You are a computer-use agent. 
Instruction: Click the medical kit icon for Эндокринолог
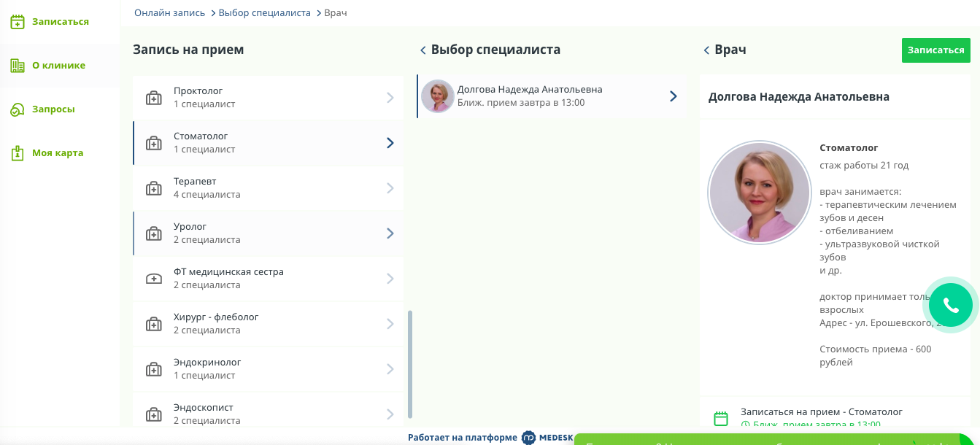[154, 369]
